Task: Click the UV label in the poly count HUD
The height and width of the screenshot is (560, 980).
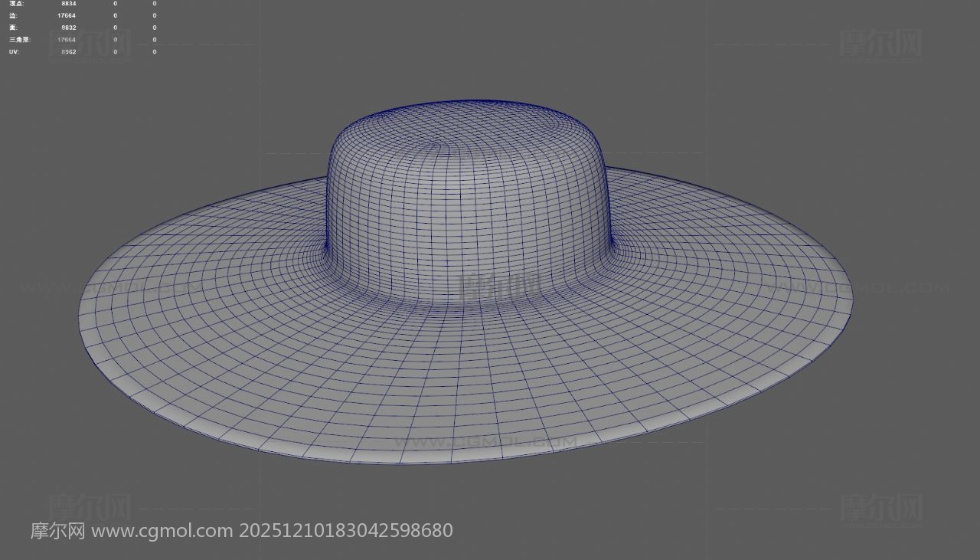Action: [14, 51]
